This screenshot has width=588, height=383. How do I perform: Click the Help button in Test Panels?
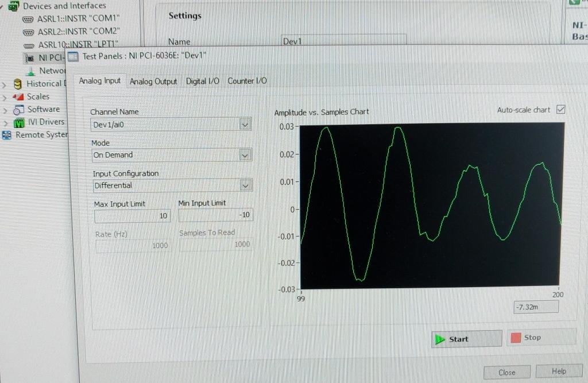pyautogui.click(x=559, y=372)
